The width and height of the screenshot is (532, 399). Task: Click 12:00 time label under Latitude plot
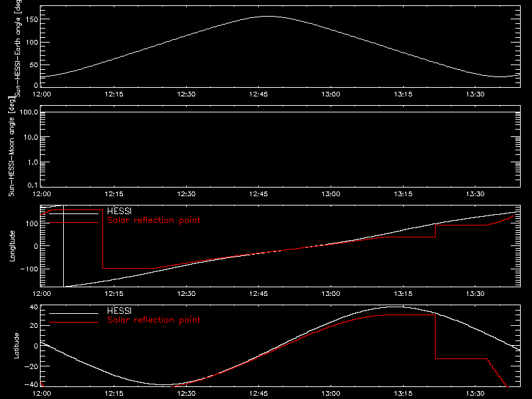tap(42, 394)
